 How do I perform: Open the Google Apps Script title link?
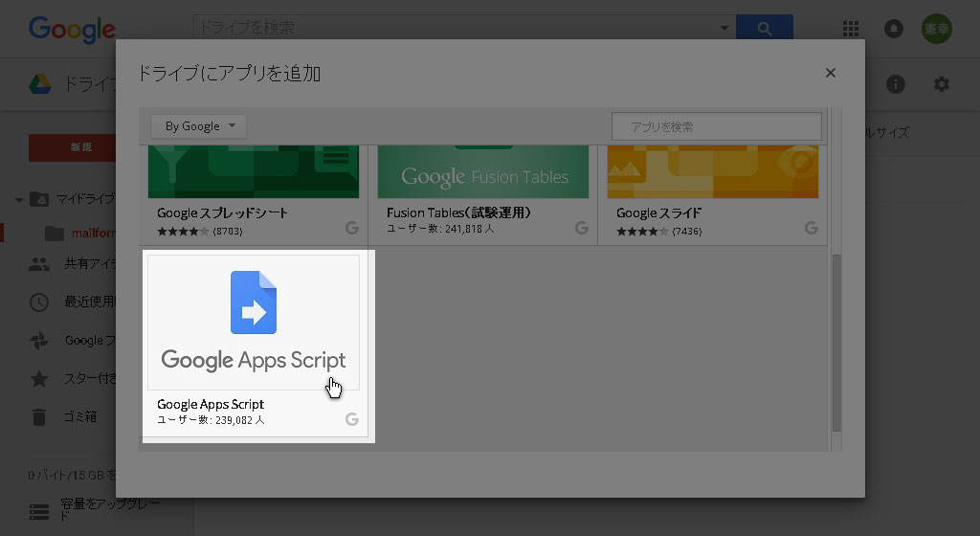click(211, 404)
